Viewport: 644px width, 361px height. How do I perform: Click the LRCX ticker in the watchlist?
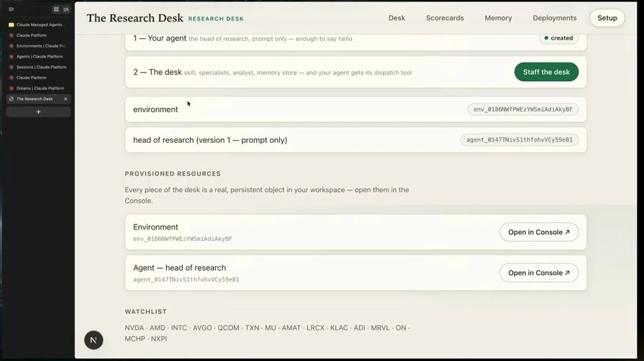click(x=315, y=327)
